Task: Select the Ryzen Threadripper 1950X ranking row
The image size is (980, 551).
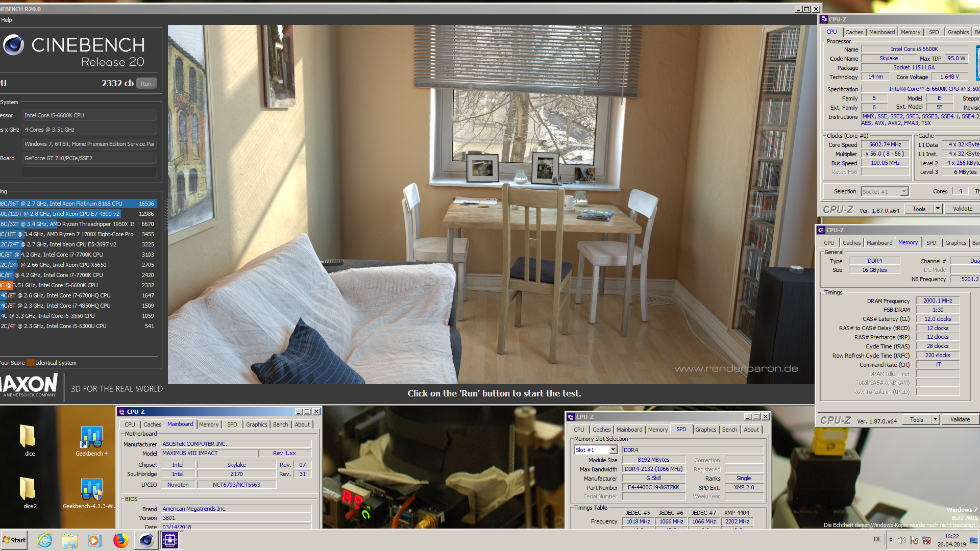Action: [x=78, y=224]
